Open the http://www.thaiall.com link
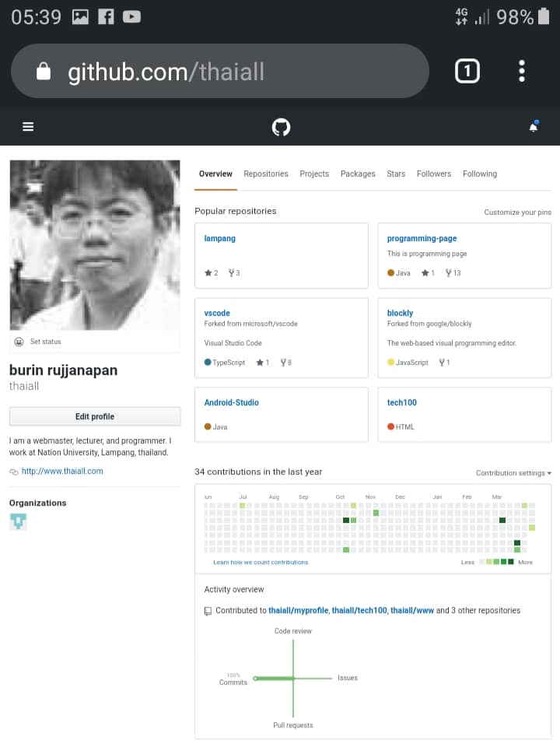 [62, 471]
